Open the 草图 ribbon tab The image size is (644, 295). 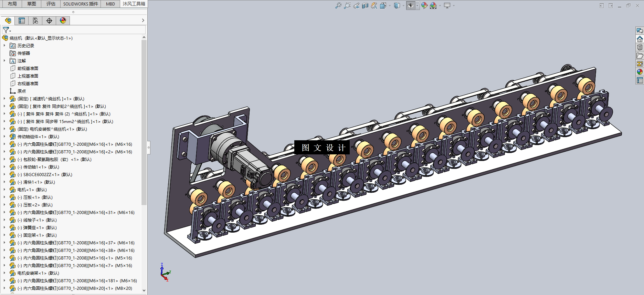click(x=32, y=4)
